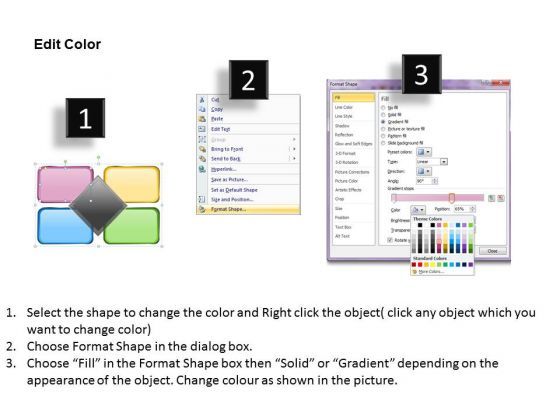This screenshot has width=560, height=420.
Task: Click the add gradient stop icon
Action: click(x=492, y=198)
